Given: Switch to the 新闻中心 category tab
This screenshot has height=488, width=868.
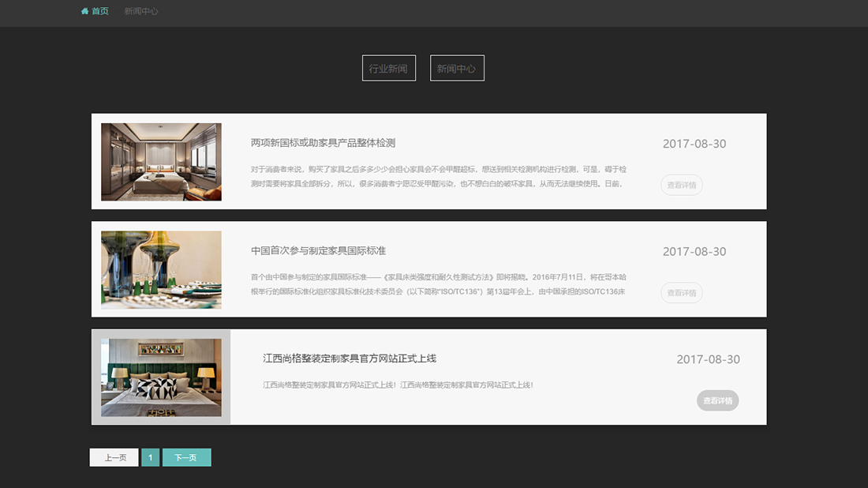Looking at the screenshot, I should 457,68.
